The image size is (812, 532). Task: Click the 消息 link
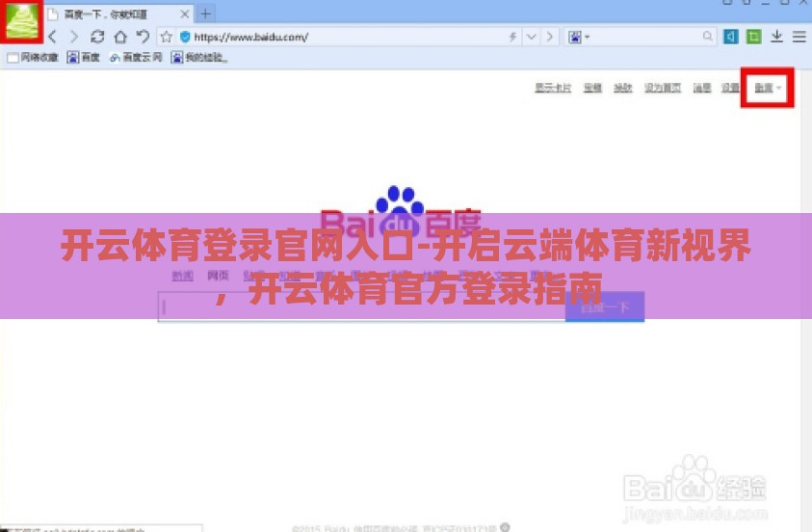tap(701, 88)
